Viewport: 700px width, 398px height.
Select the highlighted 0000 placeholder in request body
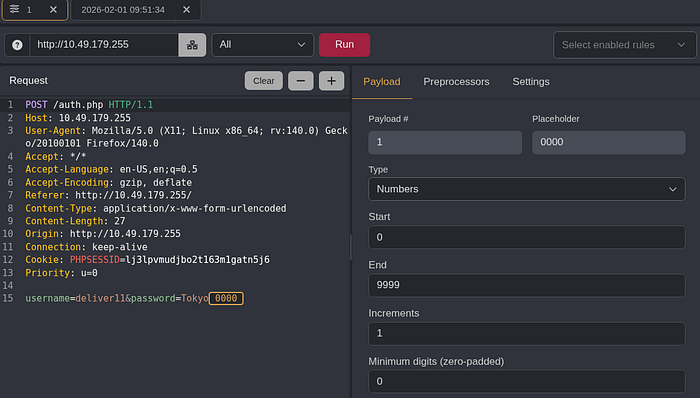(x=226, y=298)
